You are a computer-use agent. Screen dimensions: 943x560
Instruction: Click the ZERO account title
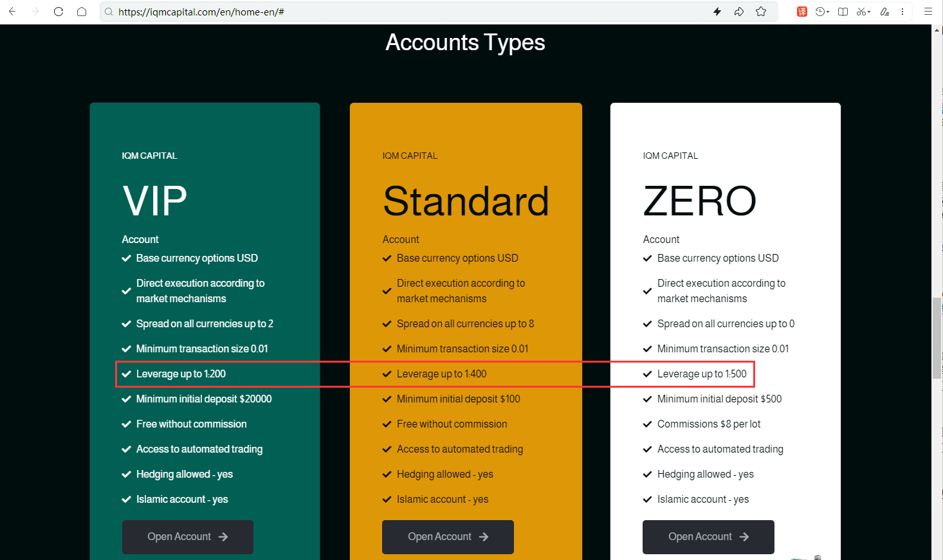point(700,201)
